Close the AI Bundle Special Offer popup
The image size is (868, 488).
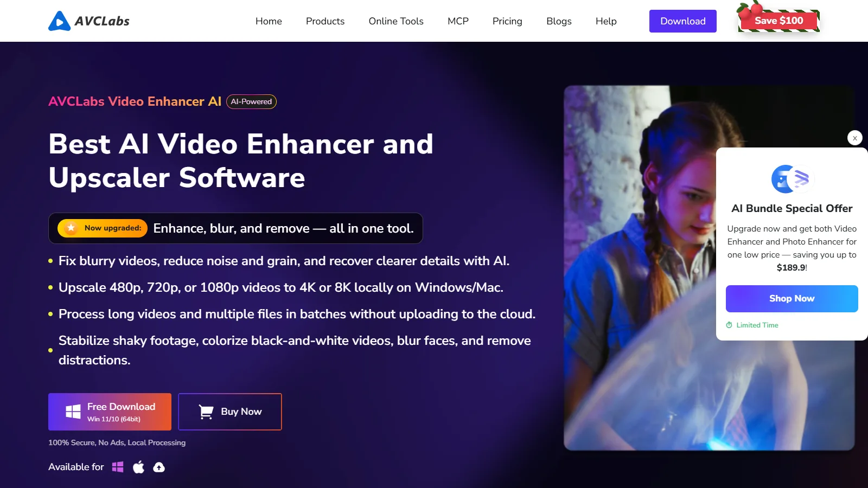point(855,138)
